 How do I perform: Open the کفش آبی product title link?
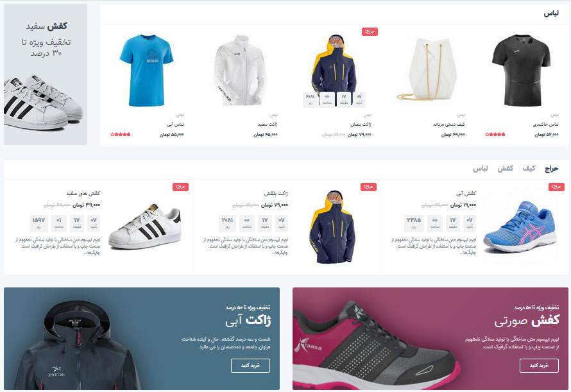click(466, 194)
